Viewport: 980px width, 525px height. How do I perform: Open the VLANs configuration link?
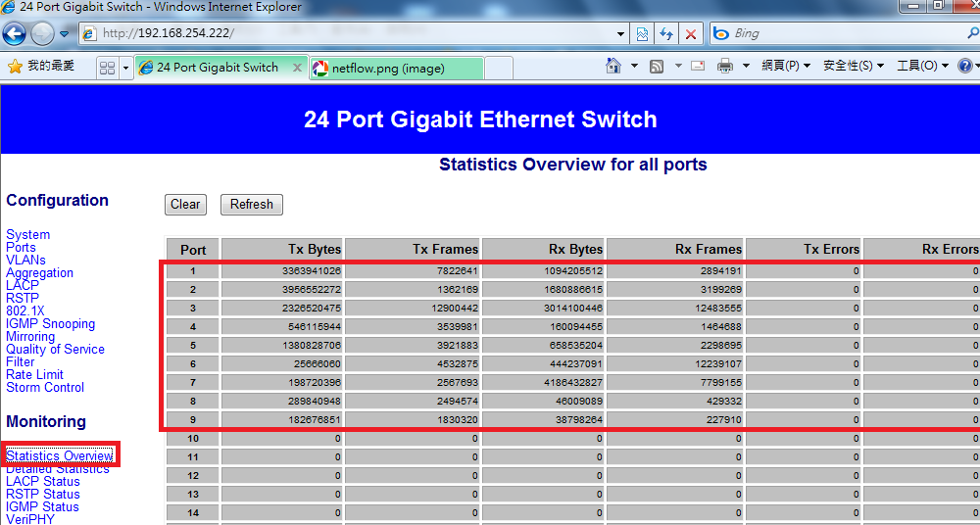25,261
